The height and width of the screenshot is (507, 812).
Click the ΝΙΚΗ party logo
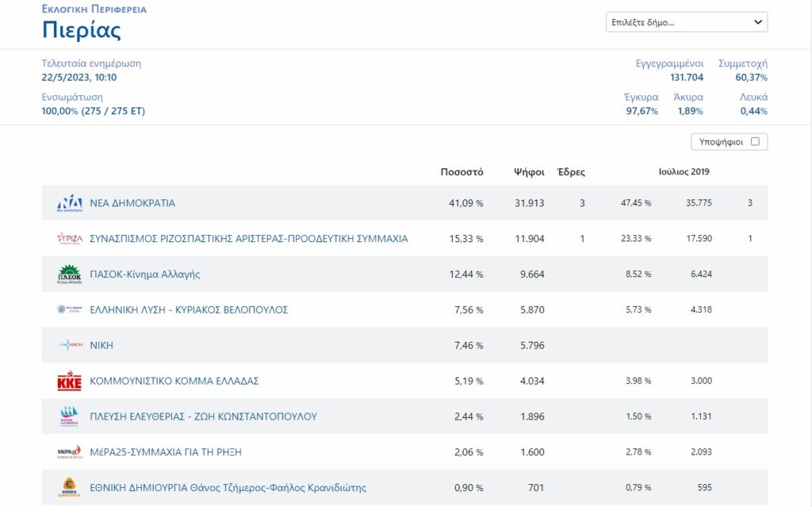[x=69, y=345]
